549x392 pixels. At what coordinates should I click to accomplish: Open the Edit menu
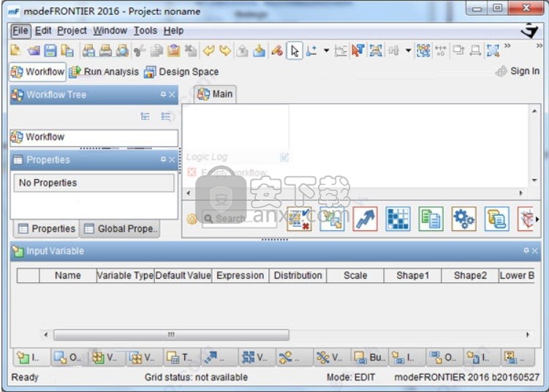(43, 31)
